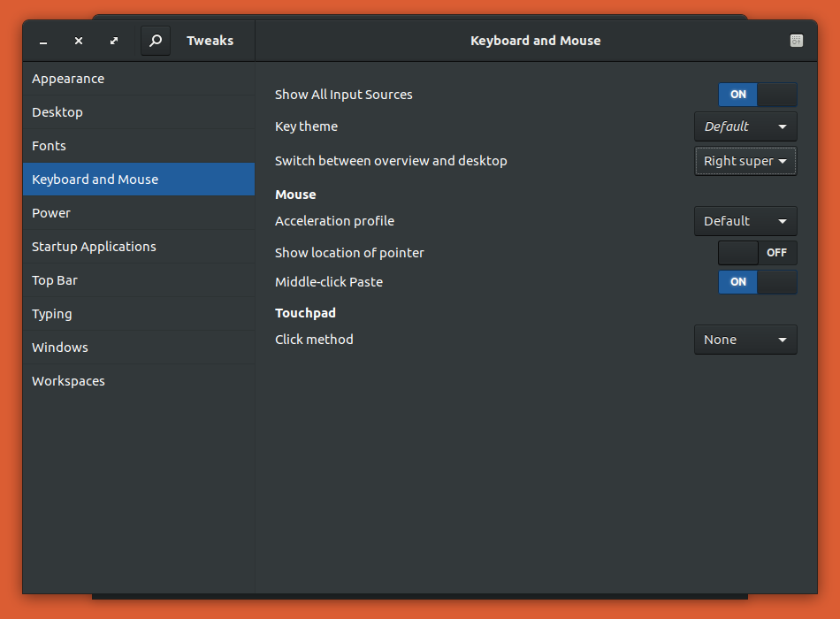840x619 pixels.
Task: Open the Click method dropdown
Action: coord(745,340)
